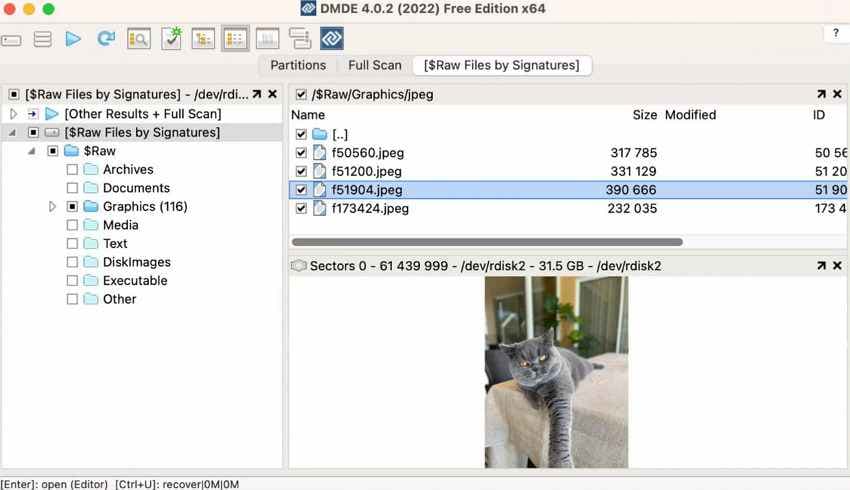Toggle the Graphics (116) folder checkbox
The width and height of the screenshot is (850, 490).
pyautogui.click(x=72, y=207)
